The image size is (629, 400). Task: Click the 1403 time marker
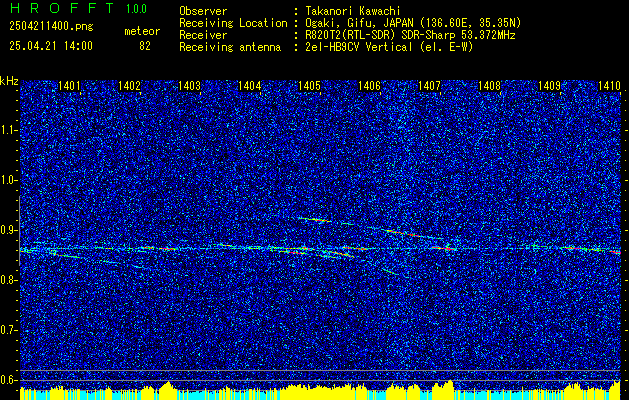click(189, 85)
